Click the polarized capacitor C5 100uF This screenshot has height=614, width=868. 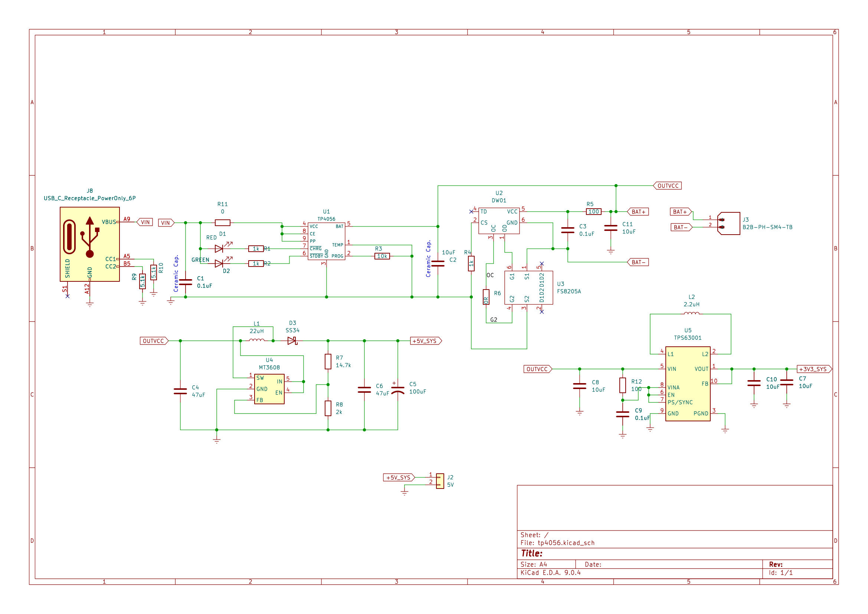pyautogui.click(x=398, y=390)
